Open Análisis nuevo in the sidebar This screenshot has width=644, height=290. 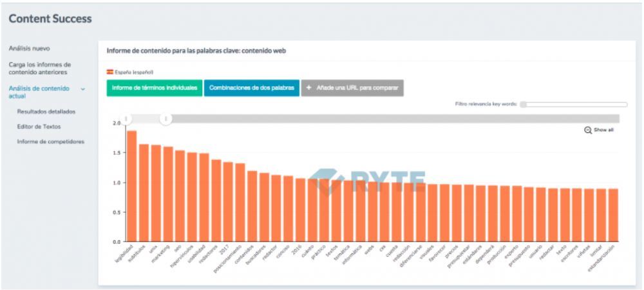[29, 48]
